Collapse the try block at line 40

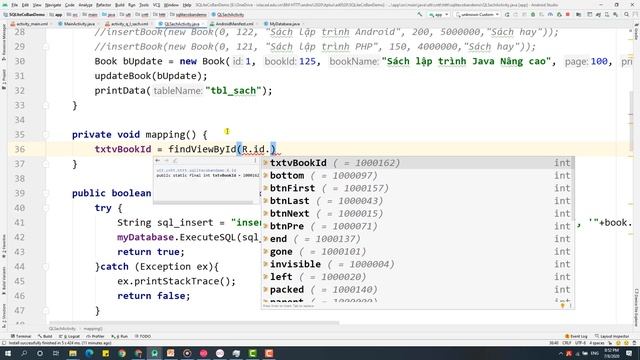(46, 208)
